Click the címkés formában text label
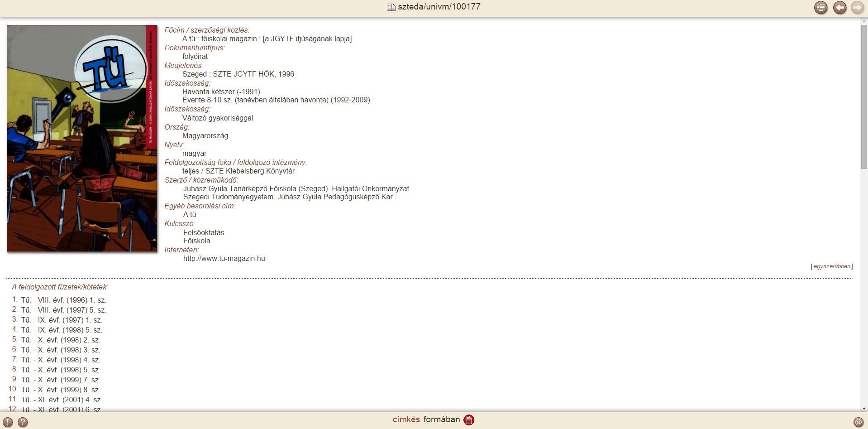868x429 pixels. 426,419
